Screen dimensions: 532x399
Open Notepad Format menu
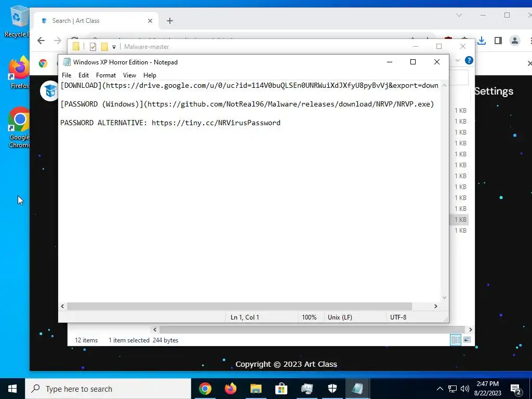[x=106, y=75]
